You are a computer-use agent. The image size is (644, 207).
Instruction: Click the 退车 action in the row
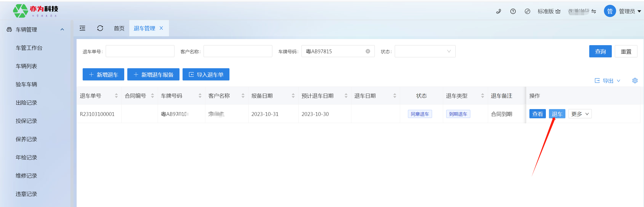coord(557,114)
